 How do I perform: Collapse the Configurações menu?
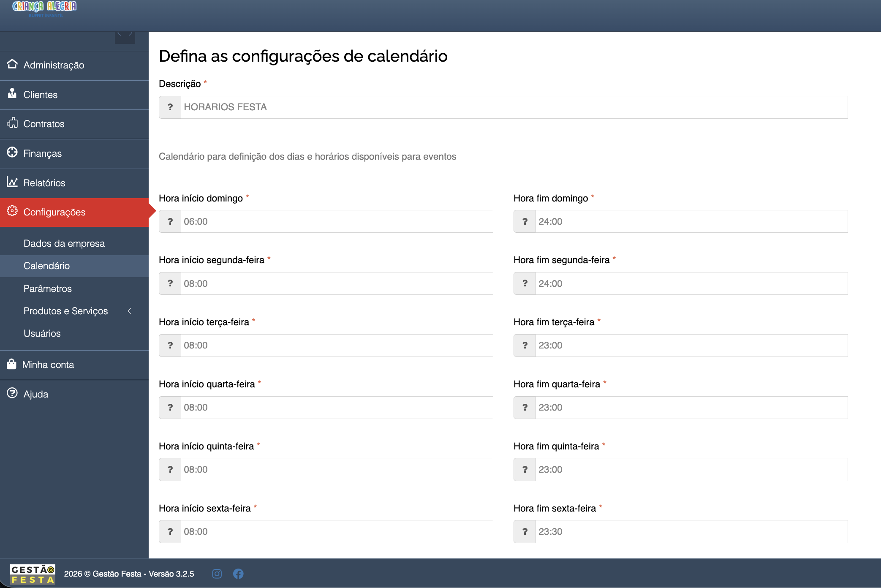(74, 212)
